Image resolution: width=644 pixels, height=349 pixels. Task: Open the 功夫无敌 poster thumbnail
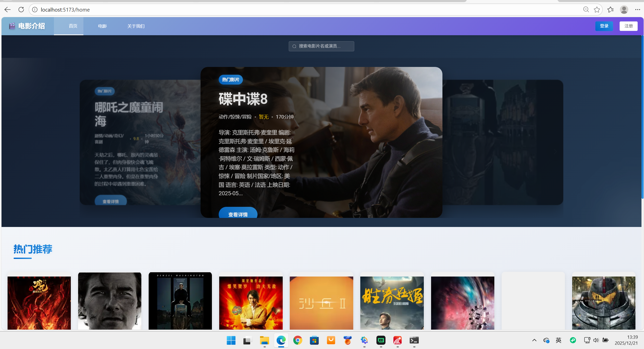pos(251,303)
